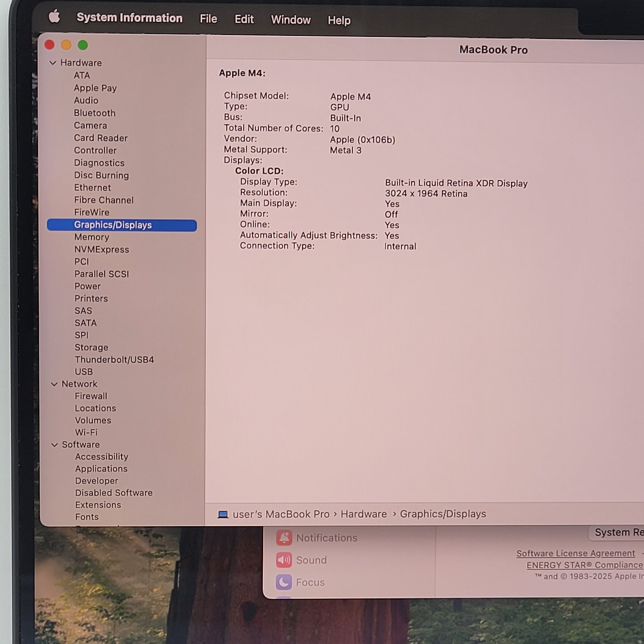Select Volumes under Network

click(93, 420)
